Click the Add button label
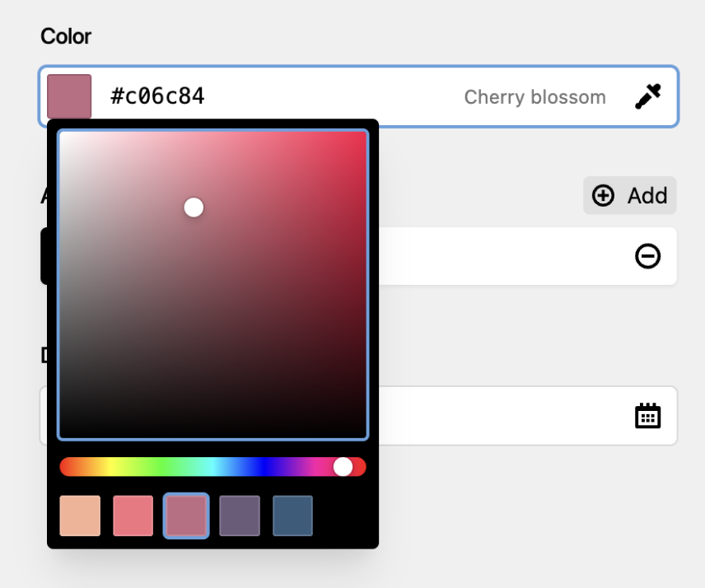The width and height of the screenshot is (705, 588). point(647,195)
